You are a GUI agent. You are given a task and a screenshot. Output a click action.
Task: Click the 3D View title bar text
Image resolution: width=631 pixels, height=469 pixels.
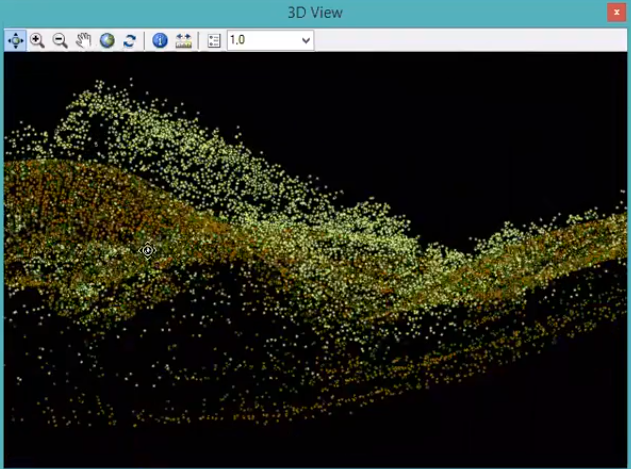point(315,13)
